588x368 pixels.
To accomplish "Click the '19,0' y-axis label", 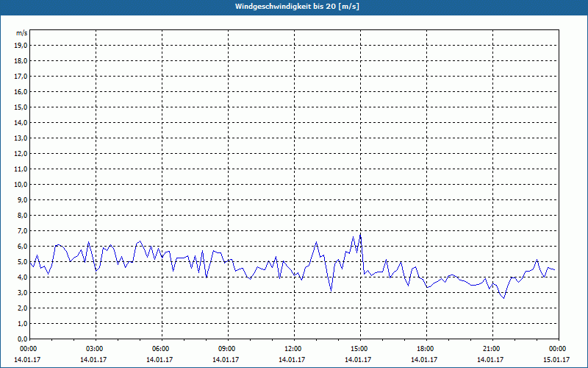I will (x=21, y=46).
